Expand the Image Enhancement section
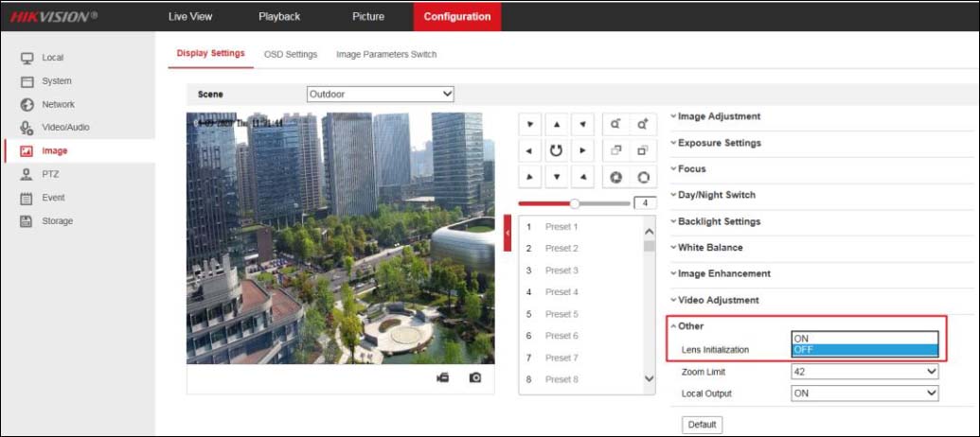The height and width of the screenshot is (437, 980). click(721, 273)
